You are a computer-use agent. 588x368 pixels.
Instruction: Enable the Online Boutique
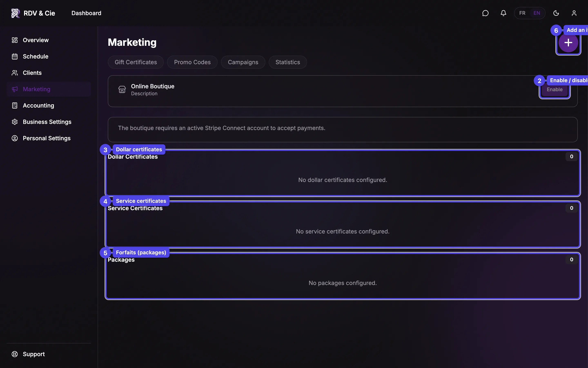coord(555,90)
